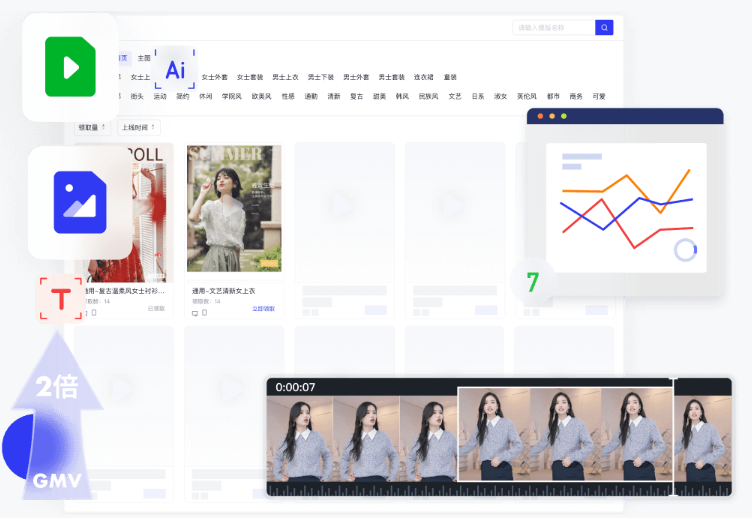Screen dimensions: 752x518
Task: Filter by 休闲 style
Action: (206, 96)
